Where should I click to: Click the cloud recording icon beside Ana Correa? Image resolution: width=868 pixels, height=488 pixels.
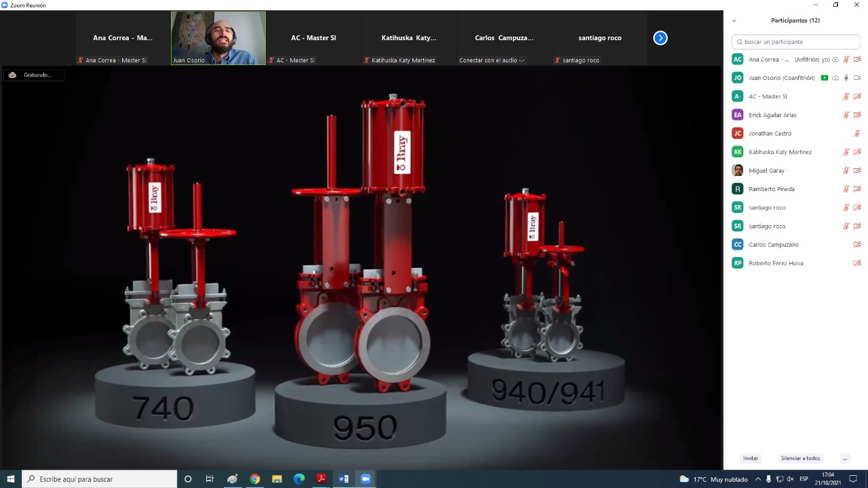pyautogui.click(x=835, y=60)
